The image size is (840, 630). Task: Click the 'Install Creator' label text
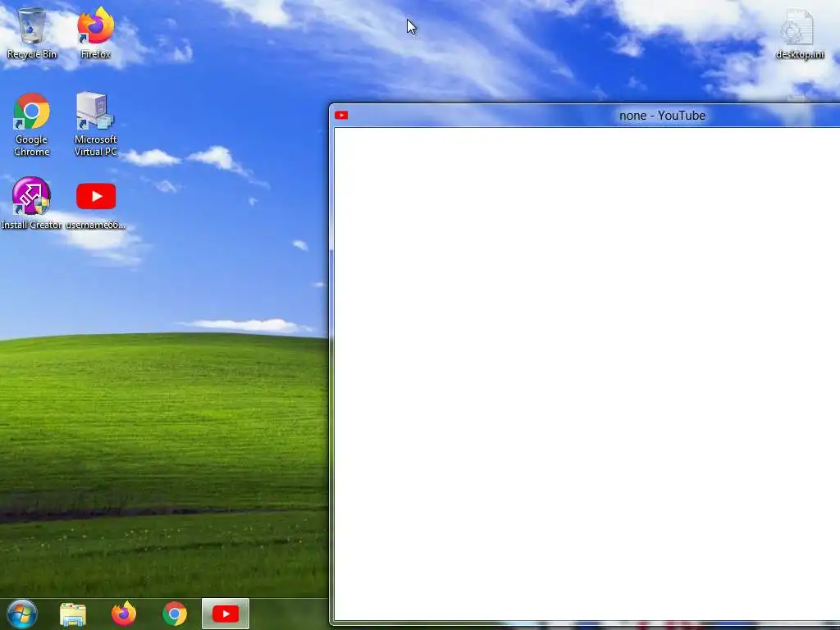[32, 225]
